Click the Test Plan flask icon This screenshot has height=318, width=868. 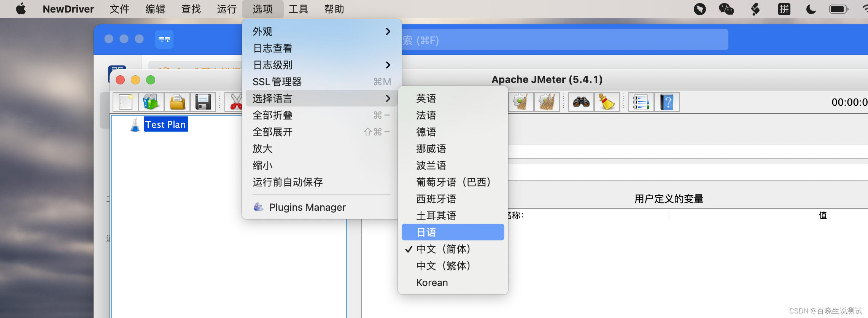click(x=135, y=124)
